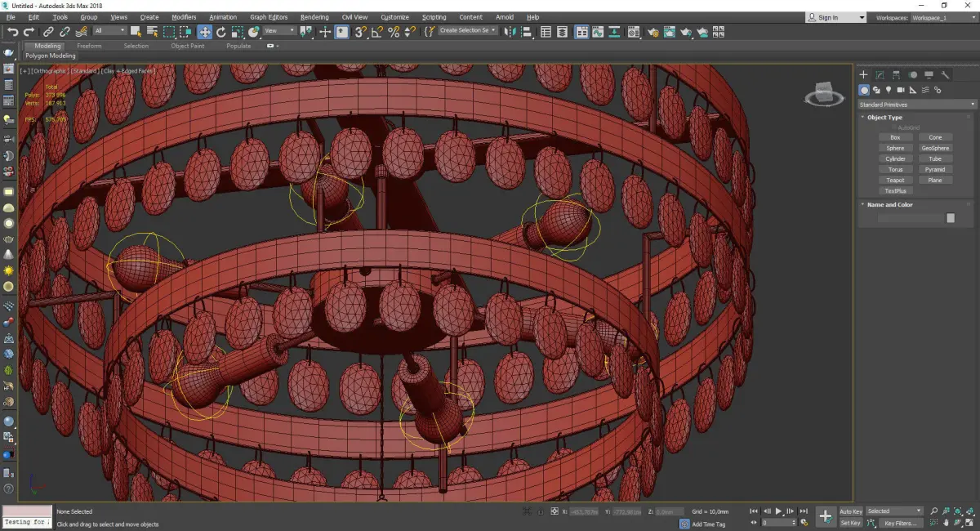Open the Rendered Frame Window
Image resolution: width=980 pixels, height=531 pixels.
tap(670, 32)
